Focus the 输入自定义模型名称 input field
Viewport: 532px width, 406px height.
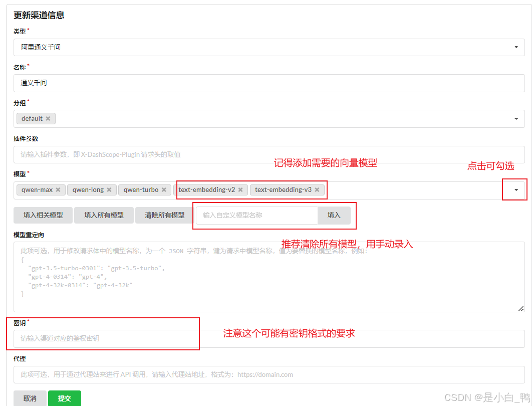pyautogui.click(x=257, y=216)
